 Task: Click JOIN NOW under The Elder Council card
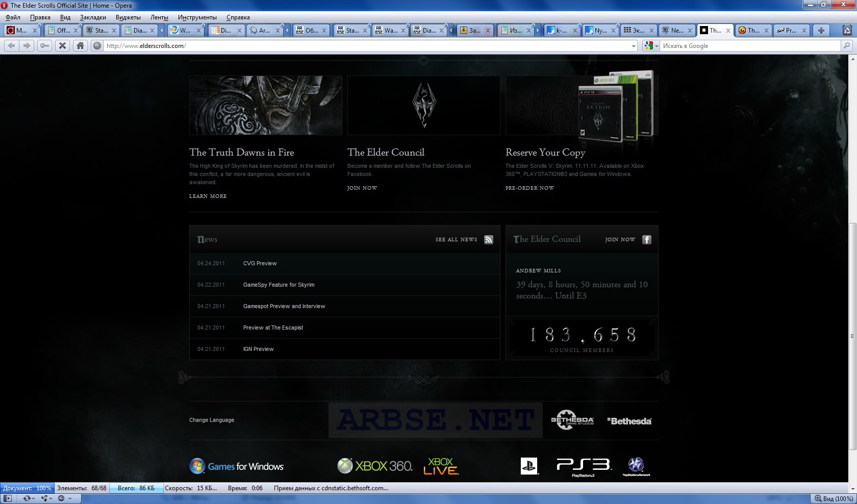[x=362, y=188]
